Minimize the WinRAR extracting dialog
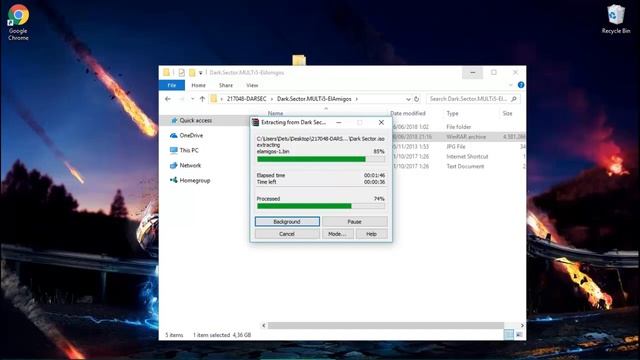This screenshot has height=360, width=640. click(339, 122)
